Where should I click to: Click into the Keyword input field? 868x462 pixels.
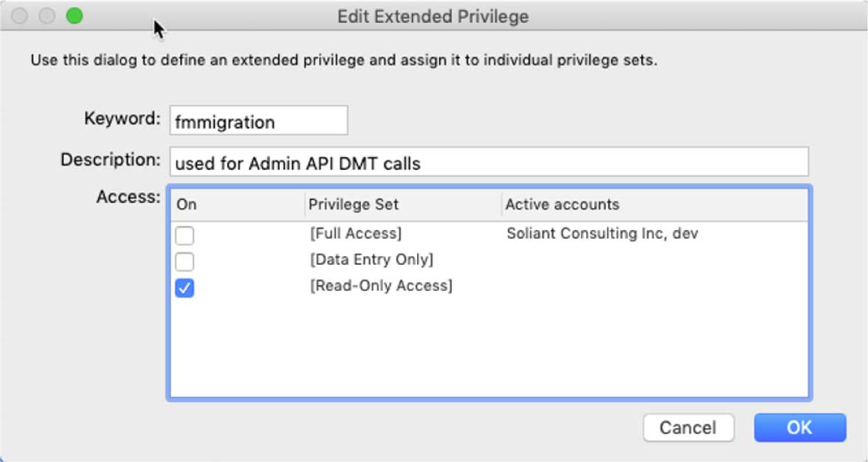click(x=258, y=121)
